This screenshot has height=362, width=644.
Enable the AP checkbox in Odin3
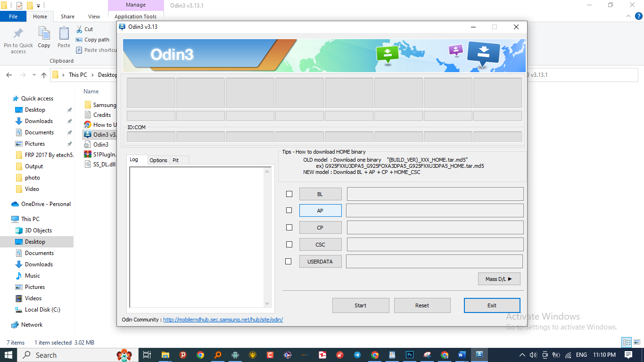pyautogui.click(x=289, y=210)
